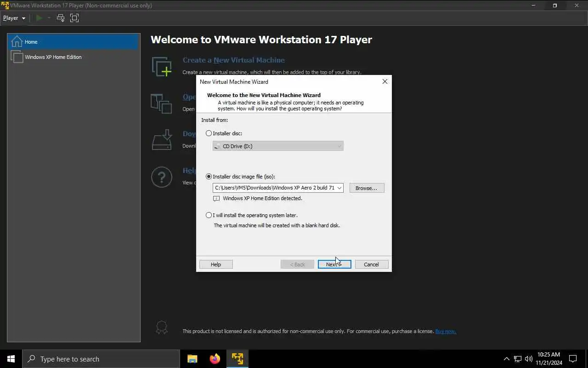Image resolution: width=588 pixels, height=368 pixels.
Task: Select Windows XP Home Edition VM
Action: (73, 57)
